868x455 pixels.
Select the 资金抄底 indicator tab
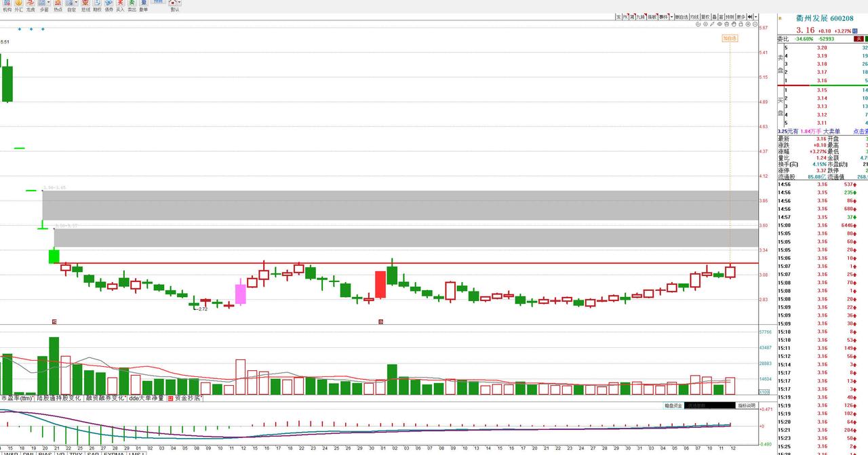click(185, 398)
